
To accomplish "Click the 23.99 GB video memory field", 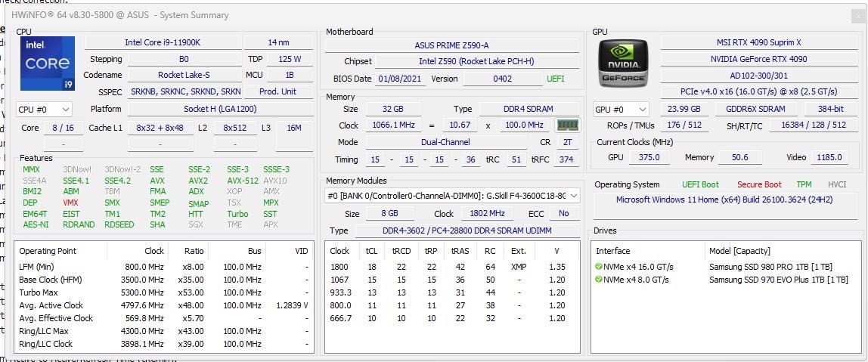I will pyautogui.click(x=684, y=109).
